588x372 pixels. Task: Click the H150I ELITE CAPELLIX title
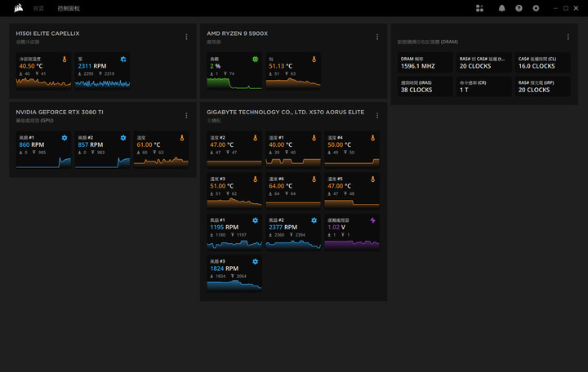pyautogui.click(x=47, y=33)
